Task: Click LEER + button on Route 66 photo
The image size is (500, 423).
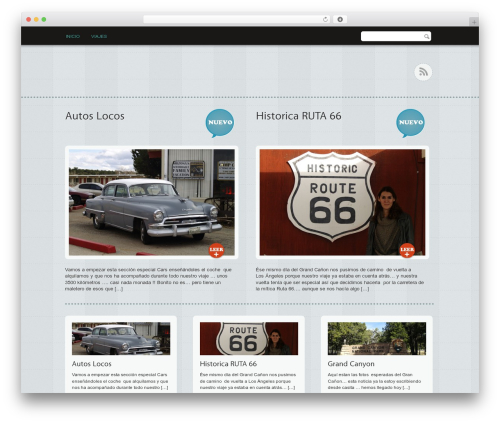Action: (x=407, y=251)
